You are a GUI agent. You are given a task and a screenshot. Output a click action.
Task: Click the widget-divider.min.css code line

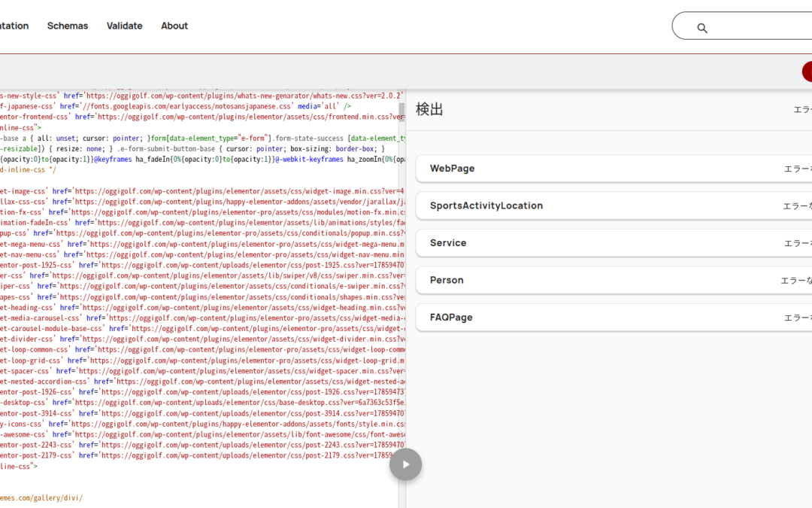click(202, 339)
